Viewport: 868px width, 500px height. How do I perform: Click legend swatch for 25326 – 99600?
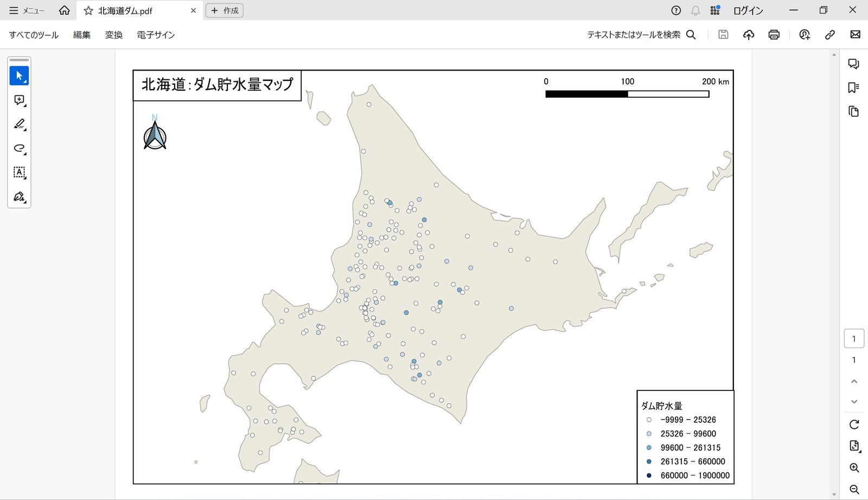(649, 434)
